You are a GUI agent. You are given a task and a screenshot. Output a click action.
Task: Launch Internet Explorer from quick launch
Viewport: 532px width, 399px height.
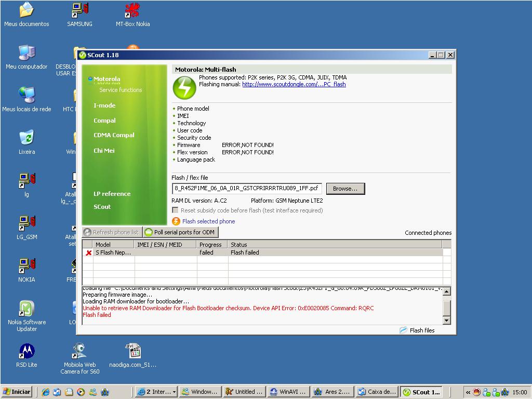[46, 392]
